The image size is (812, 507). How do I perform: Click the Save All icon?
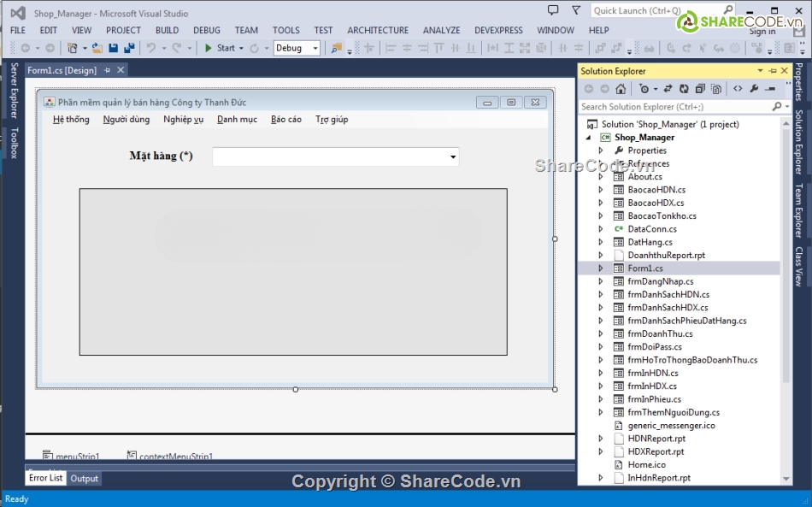coord(129,48)
